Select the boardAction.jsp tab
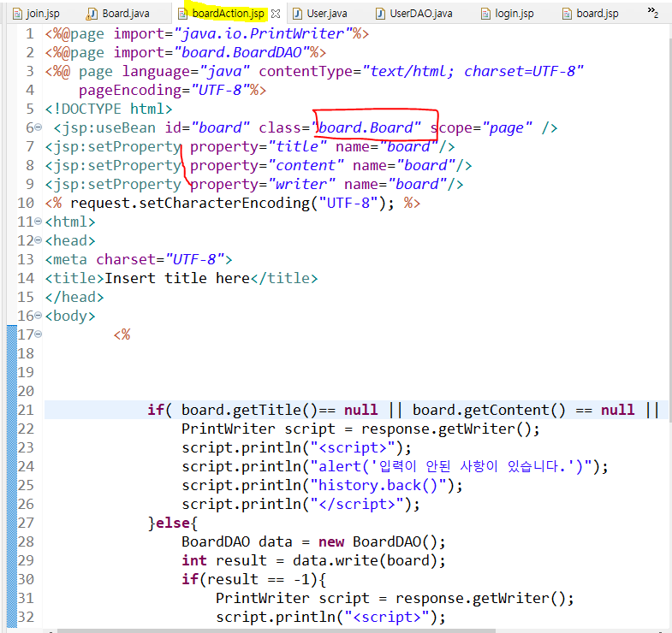The height and width of the screenshot is (633, 672). (228, 14)
